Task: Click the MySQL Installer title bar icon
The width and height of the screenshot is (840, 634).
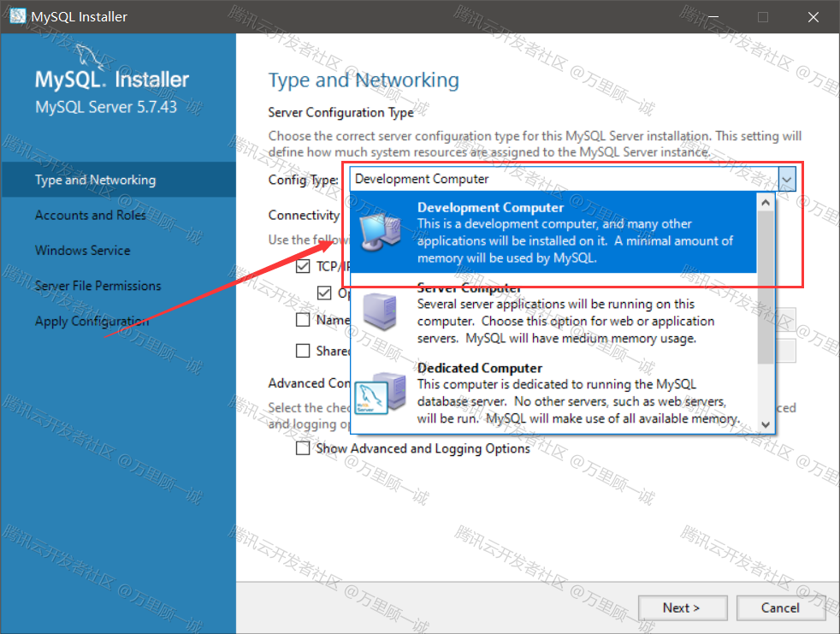Action: pos(18,16)
